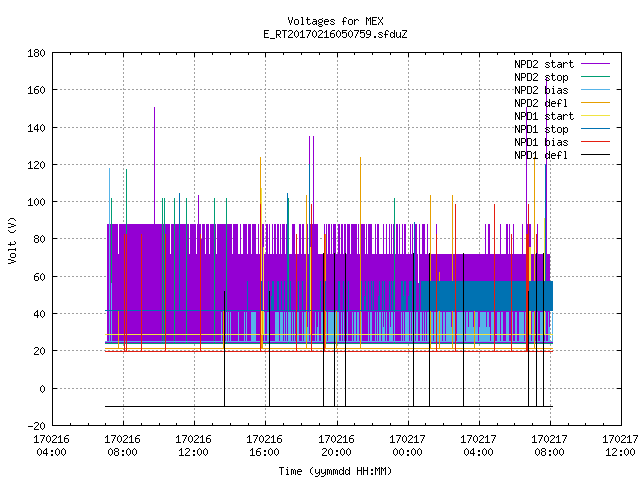Click the 160 y-axis tick label
The image size is (640, 480).
point(36,90)
